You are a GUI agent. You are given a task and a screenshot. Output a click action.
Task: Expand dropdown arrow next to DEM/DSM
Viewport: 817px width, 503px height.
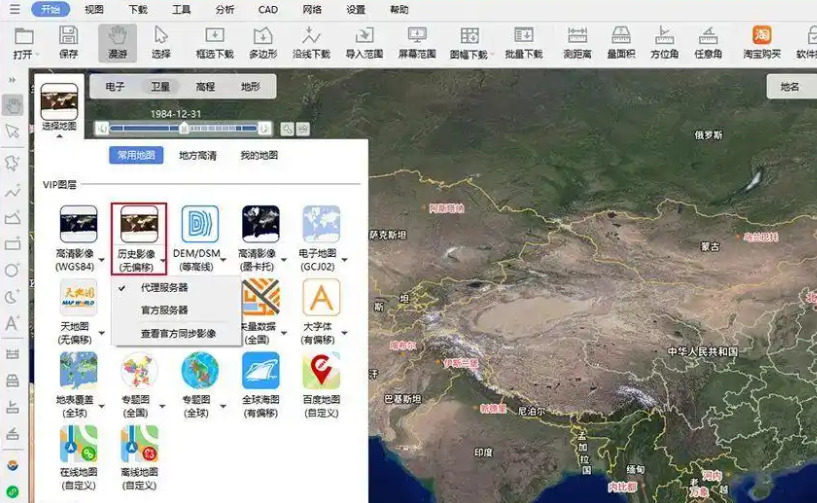pos(224,260)
